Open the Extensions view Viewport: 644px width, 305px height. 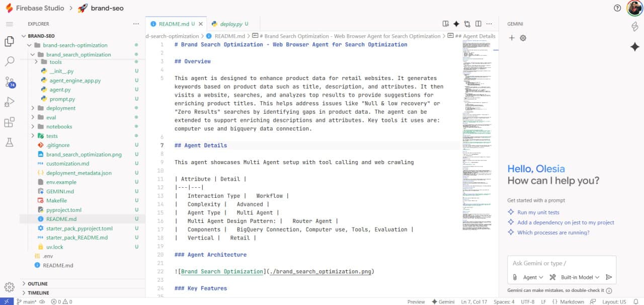[x=9, y=122]
